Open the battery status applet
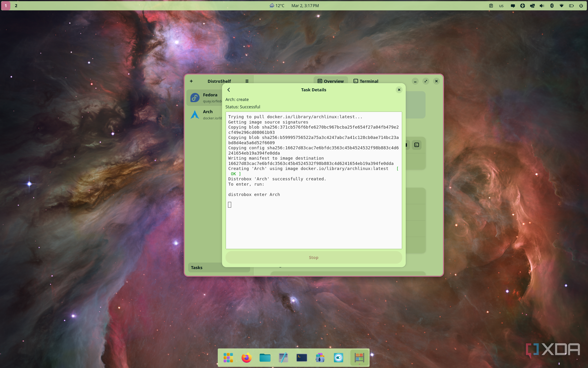Viewport: 588px width, 368px height. [x=571, y=6]
